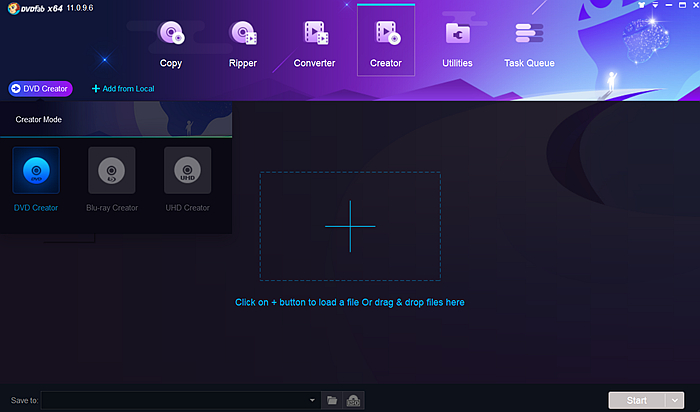Select folder output icon beside Save to

[332, 400]
